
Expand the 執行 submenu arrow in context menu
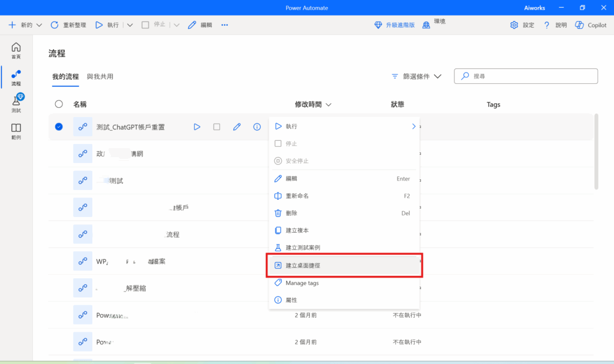413,127
